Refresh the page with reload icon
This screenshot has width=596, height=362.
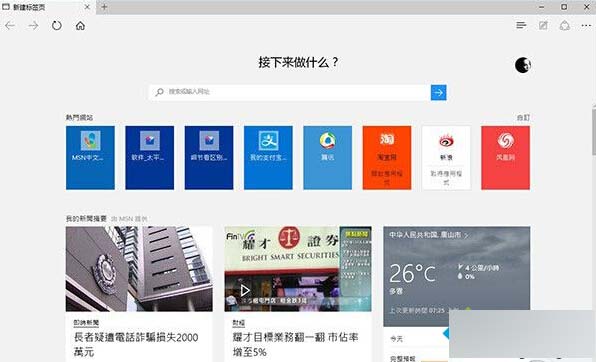pos(57,26)
